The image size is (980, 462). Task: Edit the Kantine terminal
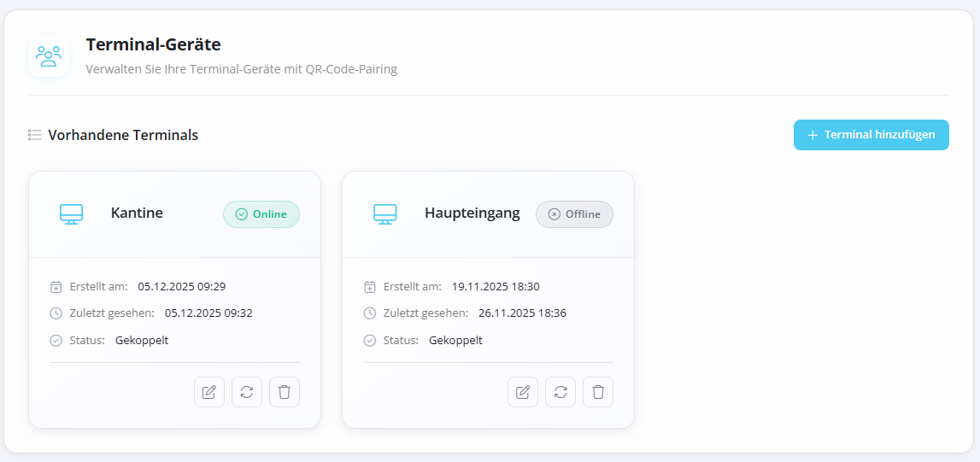[x=209, y=392]
